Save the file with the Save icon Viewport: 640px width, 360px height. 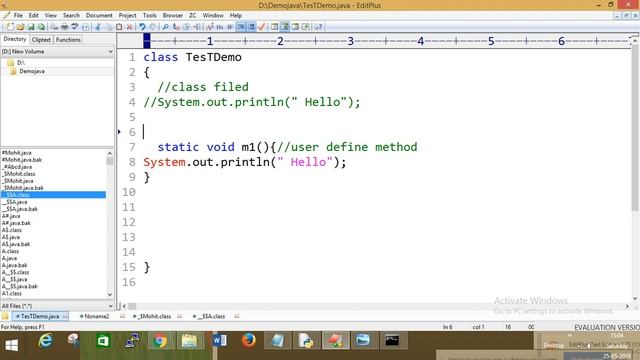[31, 27]
